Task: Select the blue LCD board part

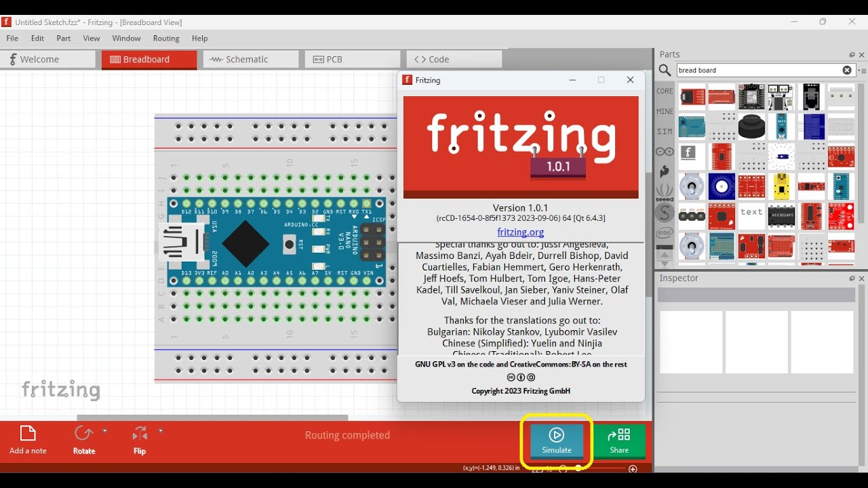Action: [x=811, y=126]
